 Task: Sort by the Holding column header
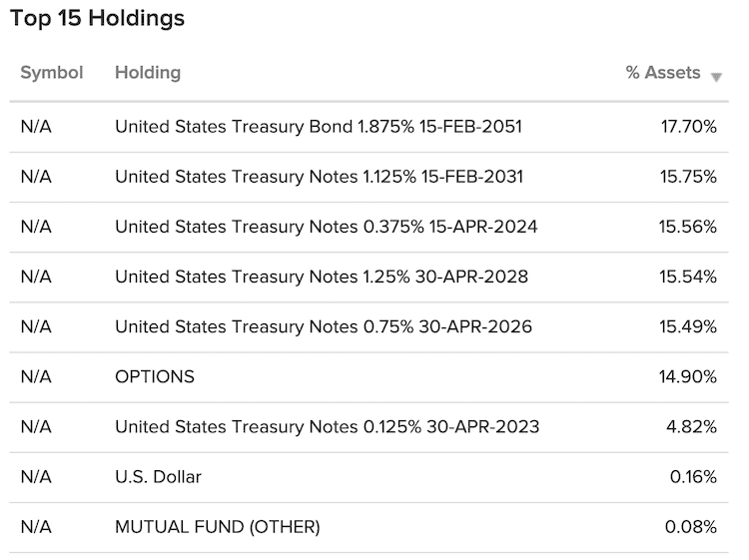coord(148,73)
